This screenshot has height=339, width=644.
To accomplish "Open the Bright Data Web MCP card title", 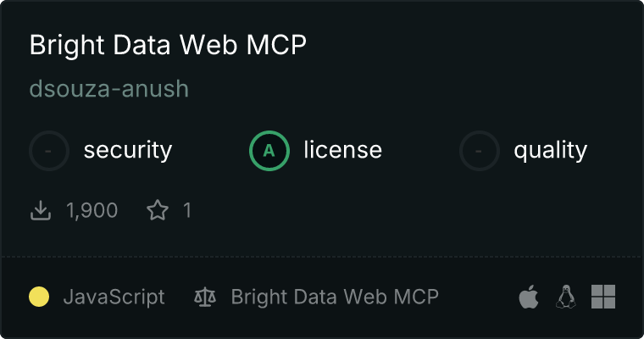I will [168, 45].
